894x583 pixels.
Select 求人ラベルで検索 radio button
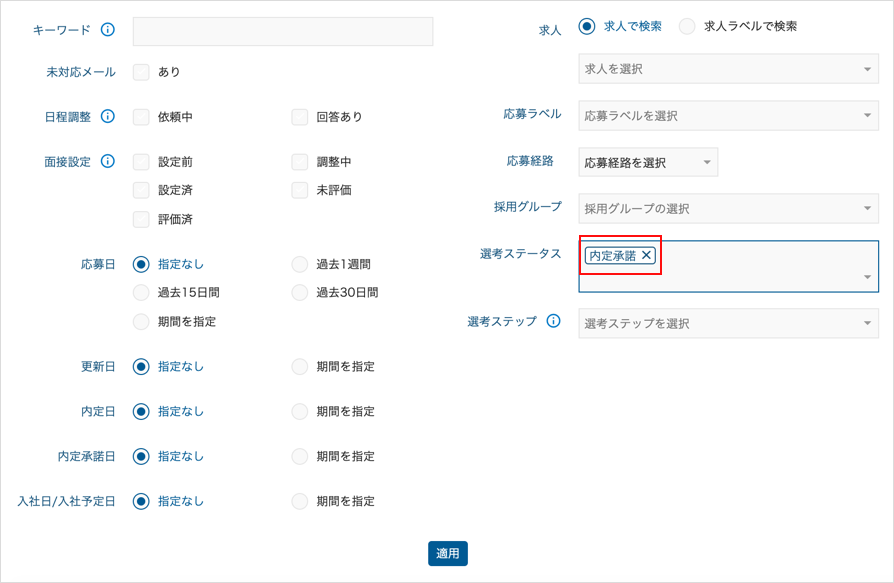click(687, 26)
